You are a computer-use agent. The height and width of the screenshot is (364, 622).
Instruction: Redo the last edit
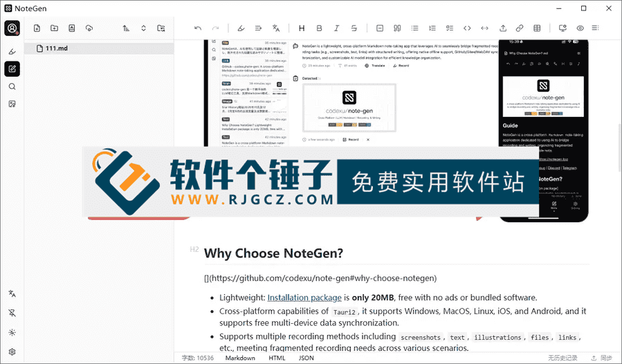point(215,28)
